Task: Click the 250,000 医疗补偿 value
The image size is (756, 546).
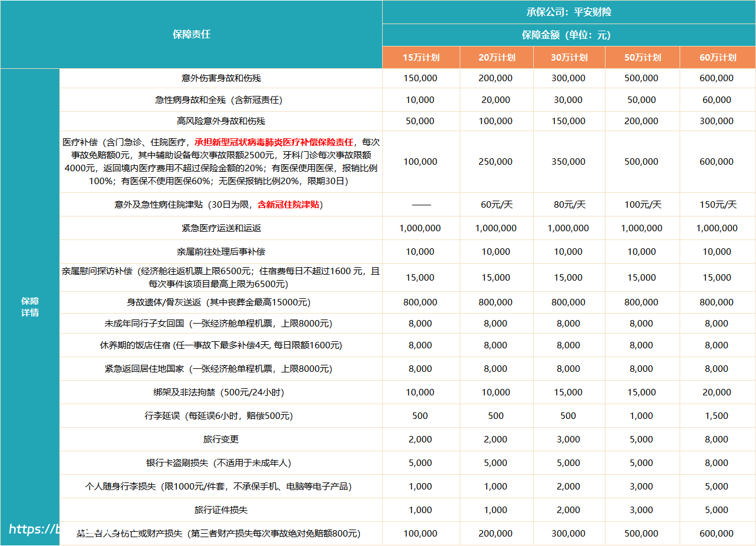Action: [496, 162]
